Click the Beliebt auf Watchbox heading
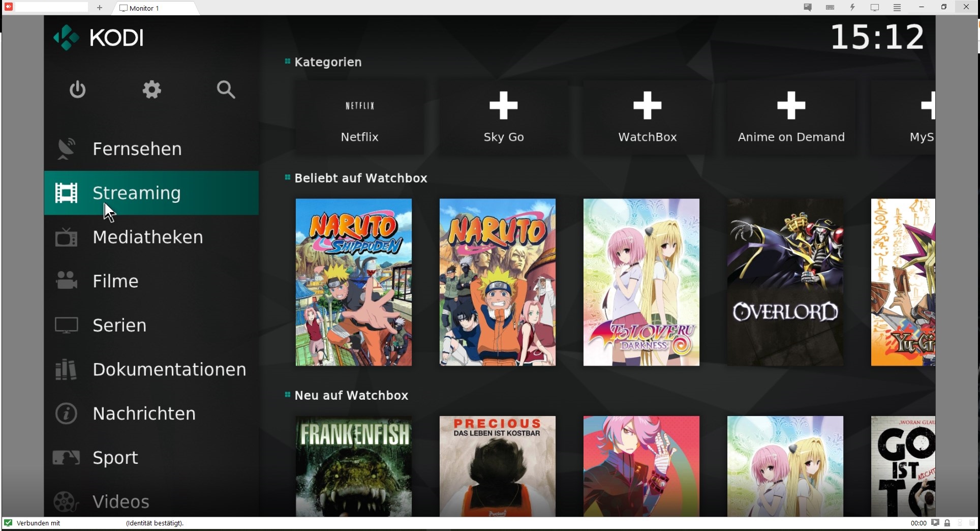The height and width of the screenshot is (531, 980). pos(361,178)
